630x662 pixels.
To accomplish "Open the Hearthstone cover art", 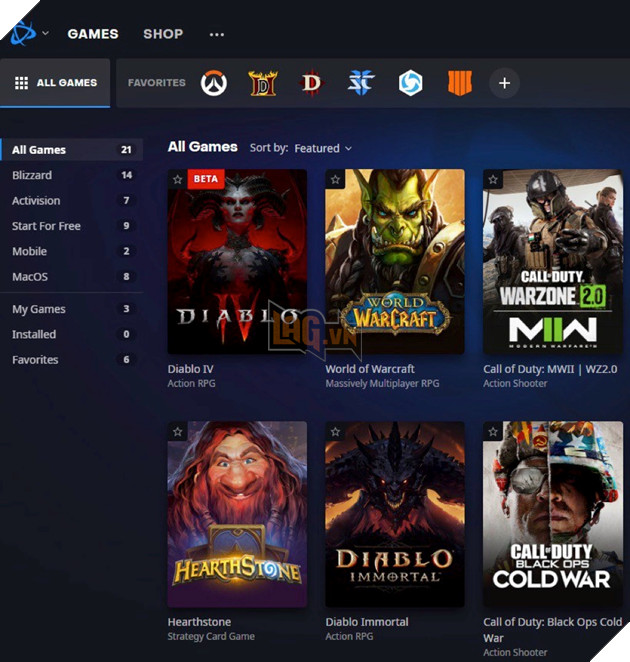I will pos(237,514).
